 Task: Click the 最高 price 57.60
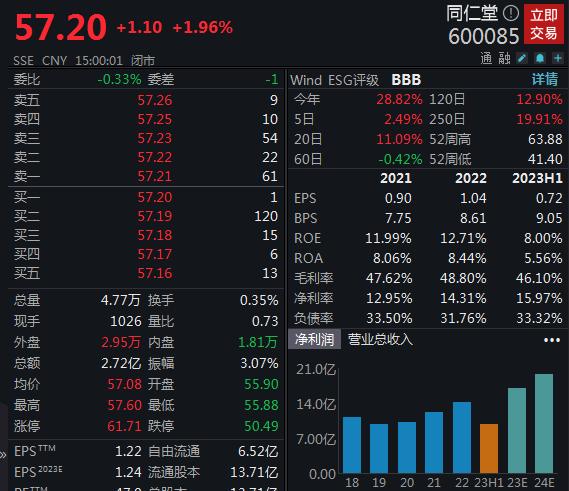(x=124, y=405)
